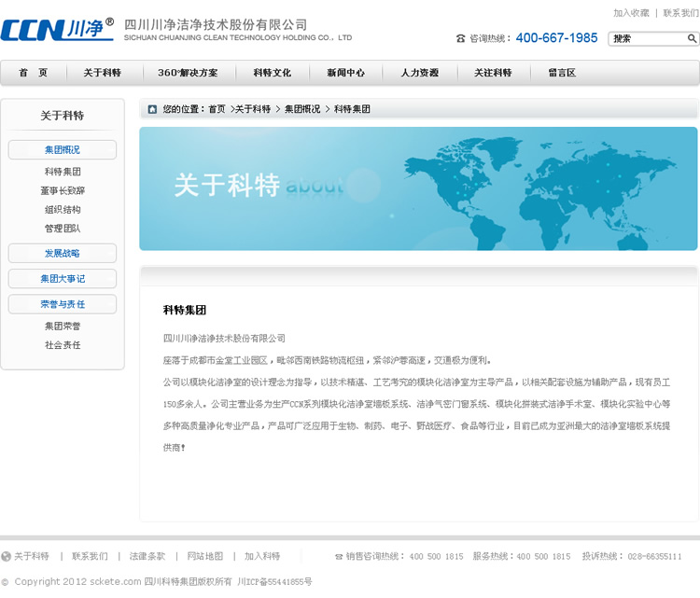Expand the 集团概况 sidebar section
Image resolution: width=700 pixels, height=598 pixels.
62,150
